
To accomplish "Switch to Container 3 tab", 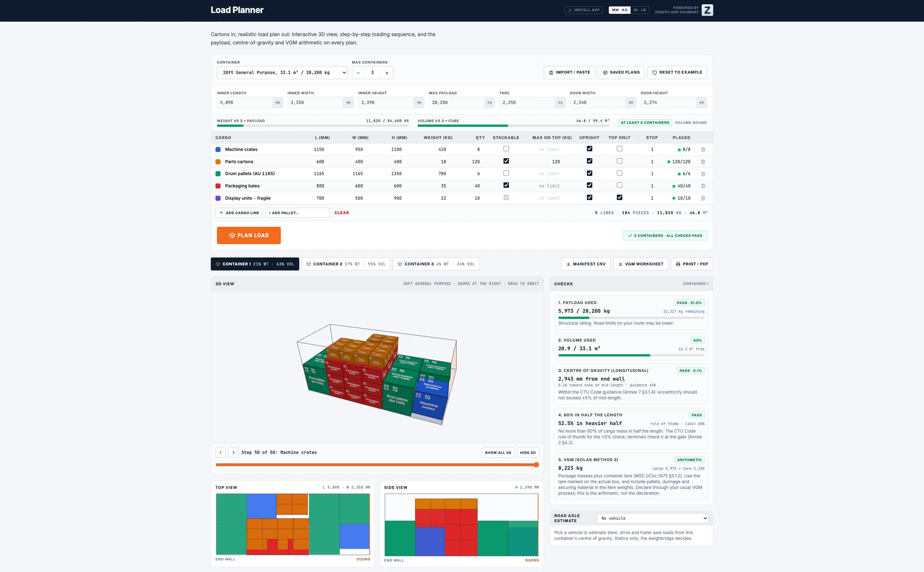I will click(436, 264).
